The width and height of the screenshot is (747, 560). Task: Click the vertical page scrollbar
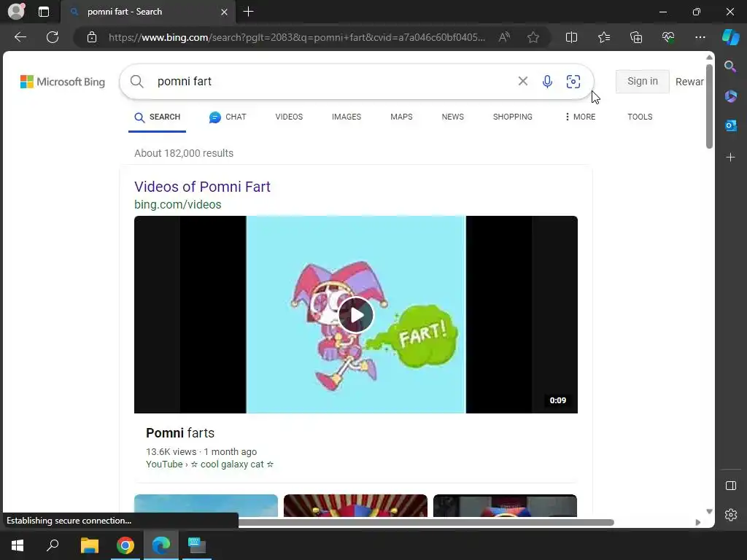click(x=709, y=106)
